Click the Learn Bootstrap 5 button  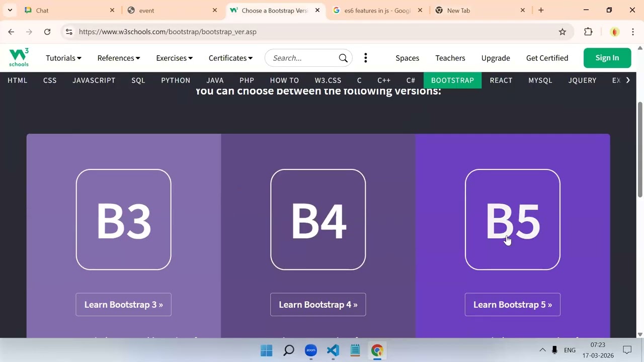click(x=513, y=305)
